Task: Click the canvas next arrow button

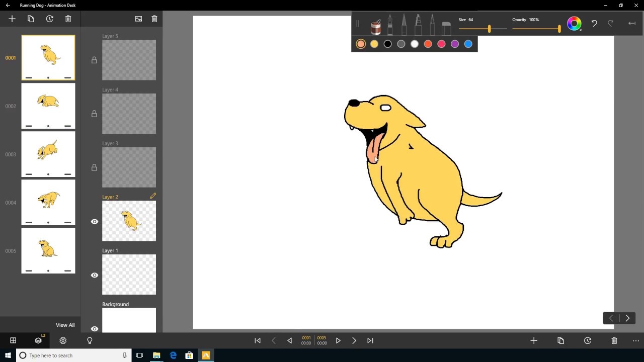Action: point(627,318)
